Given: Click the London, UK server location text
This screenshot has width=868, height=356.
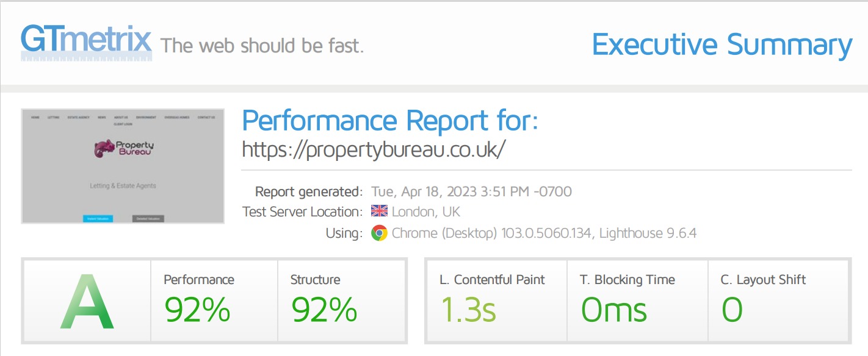Looking at the screenshot, I should pos(425,212).
